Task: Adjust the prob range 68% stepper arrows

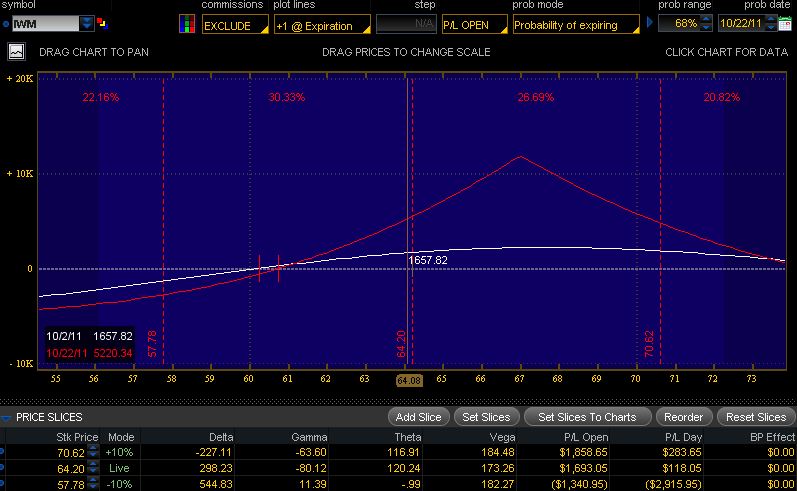Action: click(x=706, y=23)
